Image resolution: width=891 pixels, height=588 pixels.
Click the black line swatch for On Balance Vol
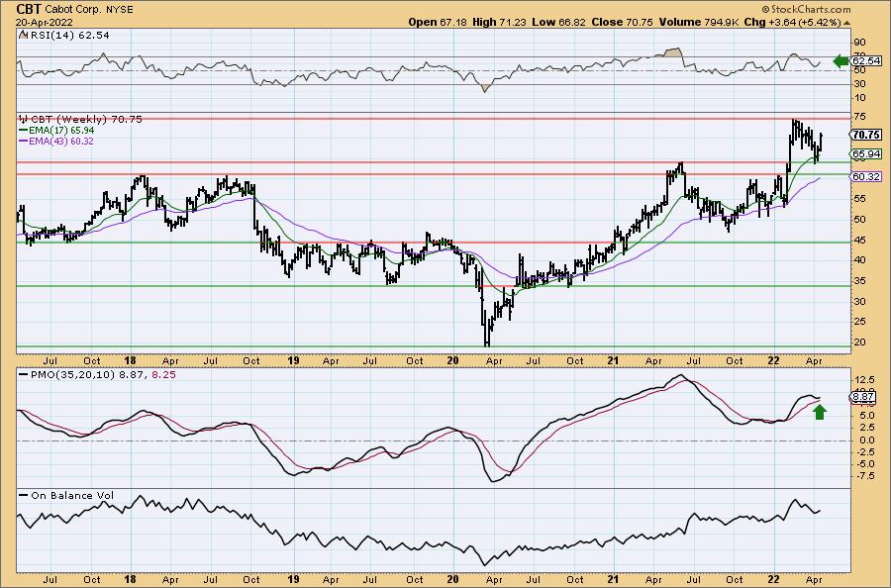point(24,495)
